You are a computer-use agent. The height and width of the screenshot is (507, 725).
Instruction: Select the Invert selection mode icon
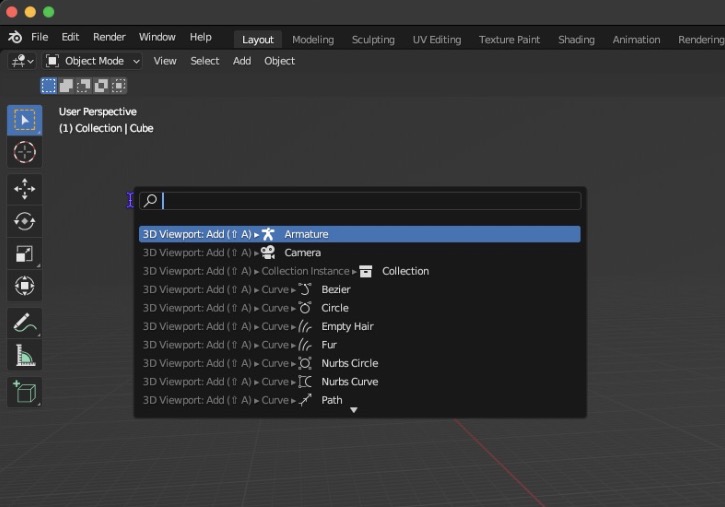[101, 86]
